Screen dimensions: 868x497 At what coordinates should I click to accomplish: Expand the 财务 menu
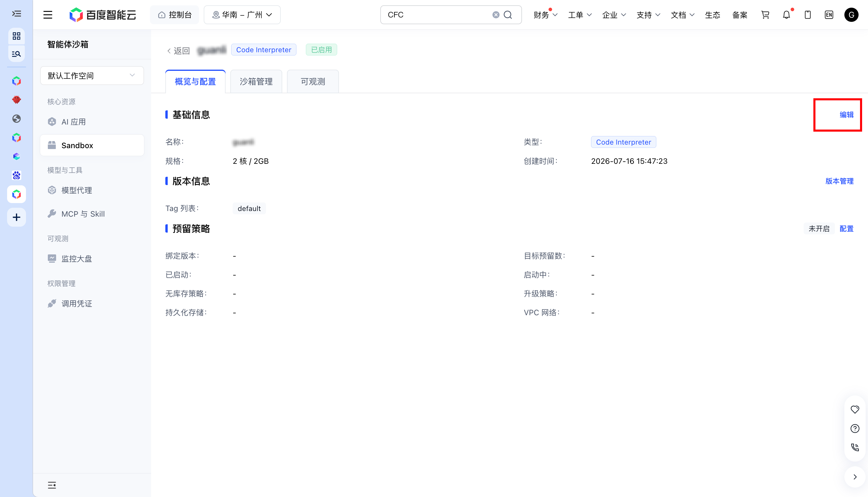[545, 15]
